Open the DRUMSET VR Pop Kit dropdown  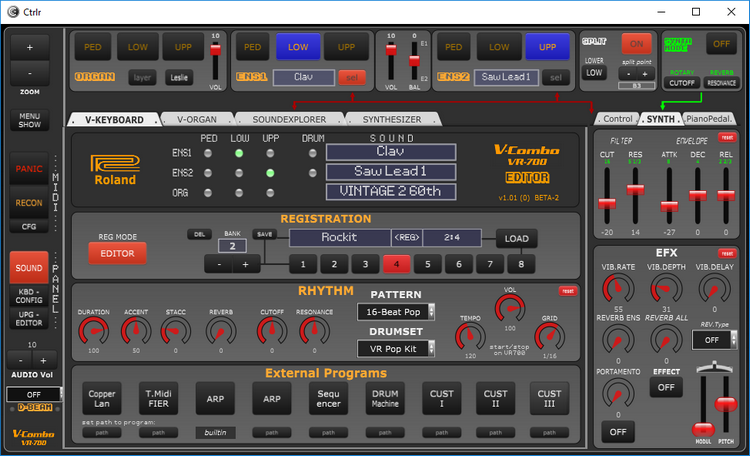(x=396, y=349)
